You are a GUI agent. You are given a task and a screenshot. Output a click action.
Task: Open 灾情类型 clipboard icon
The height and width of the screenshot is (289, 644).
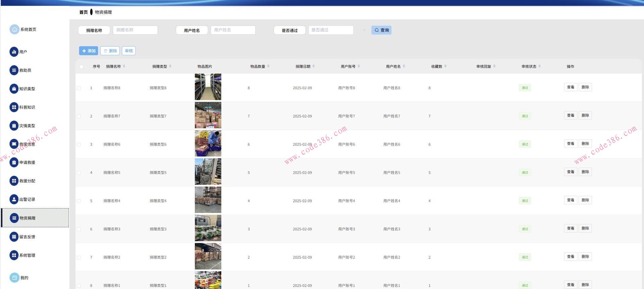14,126
